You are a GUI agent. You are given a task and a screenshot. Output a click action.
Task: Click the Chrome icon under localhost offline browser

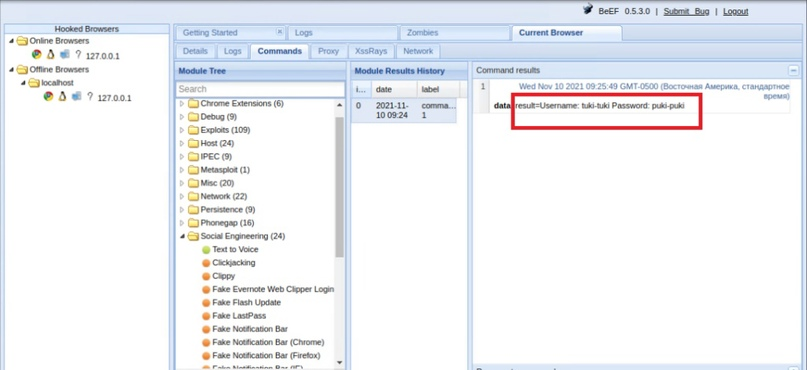point(48,96)
